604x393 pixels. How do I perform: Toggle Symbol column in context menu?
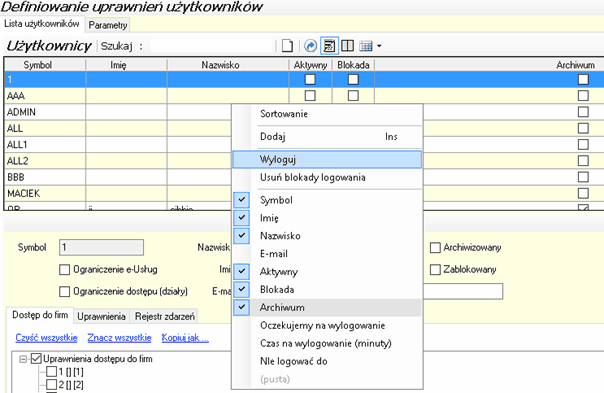[x=327, y=200]
